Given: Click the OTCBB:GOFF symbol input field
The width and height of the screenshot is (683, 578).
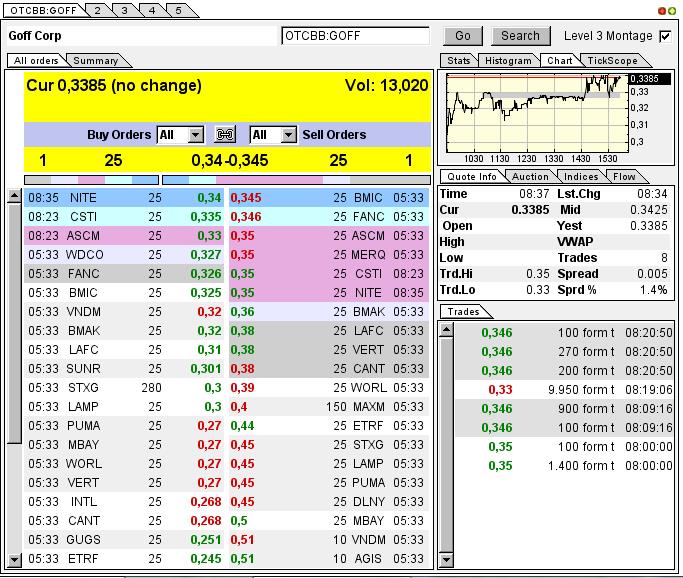Looking at the screenshot, I should (356, 36).
